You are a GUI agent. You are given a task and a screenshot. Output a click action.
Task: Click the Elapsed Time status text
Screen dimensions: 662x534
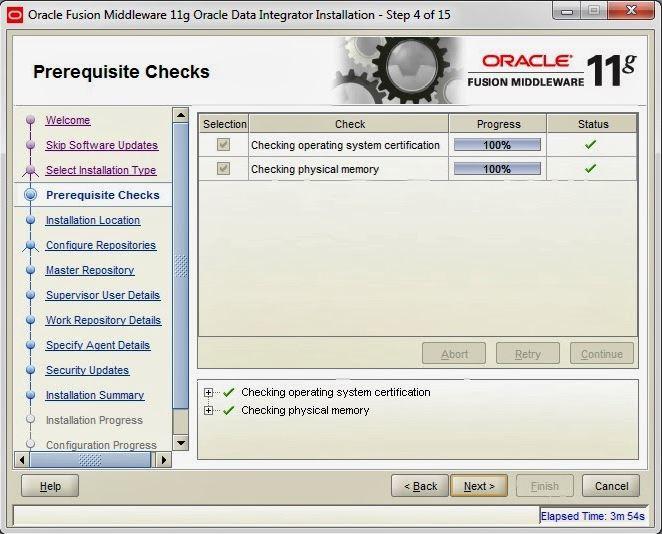coord(593,516)
